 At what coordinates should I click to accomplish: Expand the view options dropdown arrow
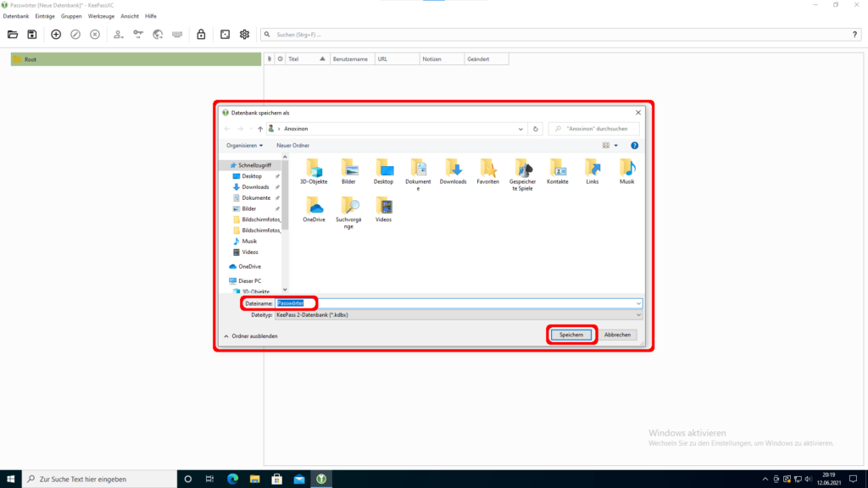[x=615, y=146]
